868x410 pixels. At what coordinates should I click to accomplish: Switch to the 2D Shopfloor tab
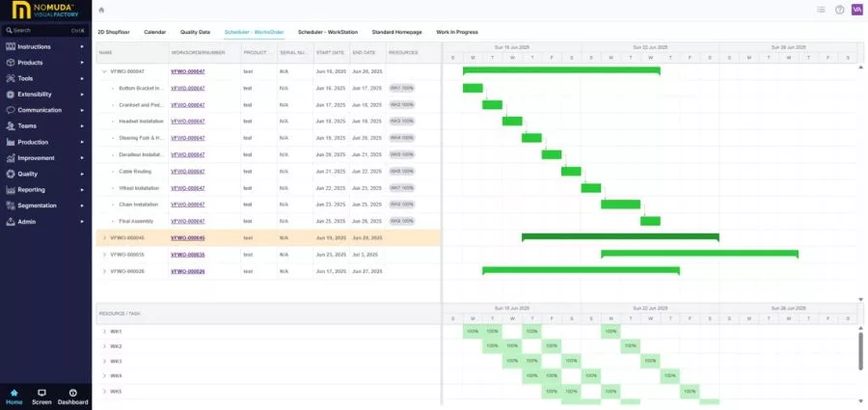click(x=114, y=32)
